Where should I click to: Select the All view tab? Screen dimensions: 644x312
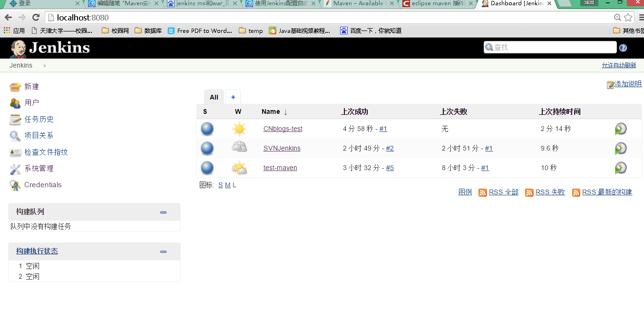(x=214, y=97)
